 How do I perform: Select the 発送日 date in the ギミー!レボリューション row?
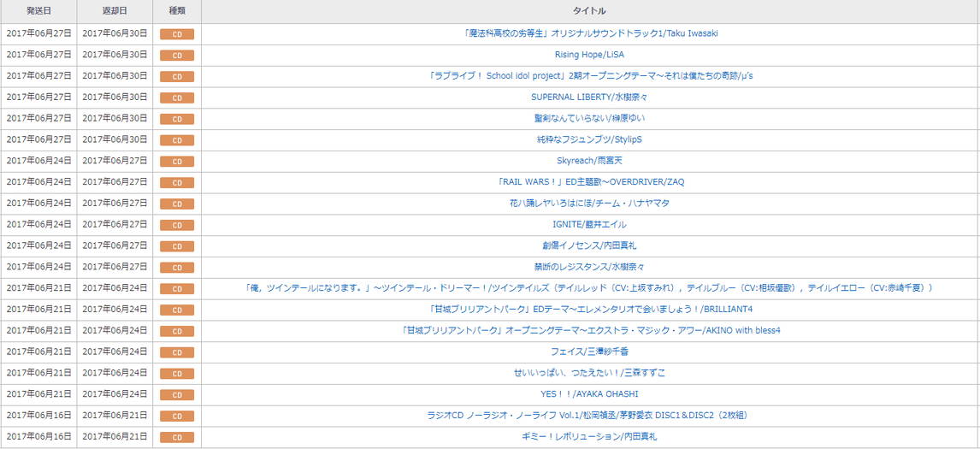click(x=38, y=436)
